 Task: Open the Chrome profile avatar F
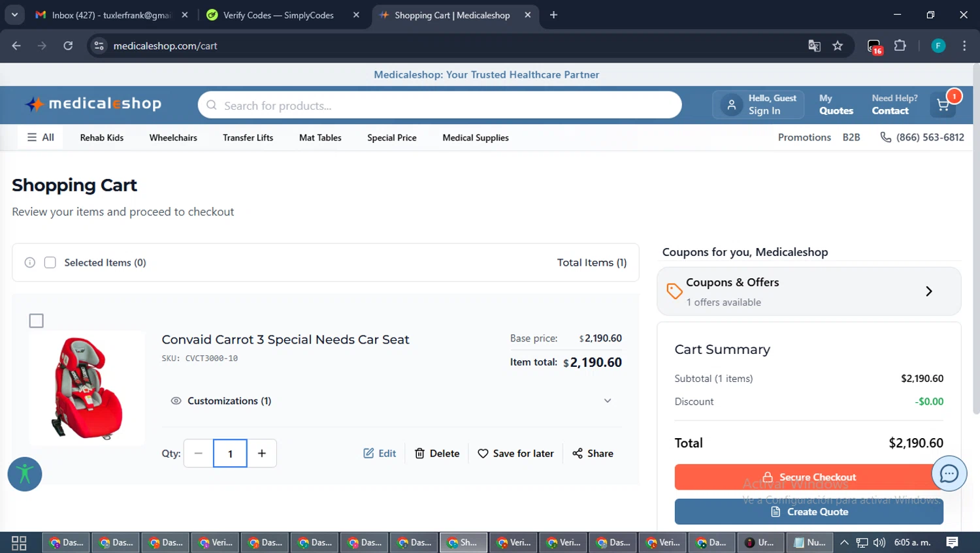[938, 46]
